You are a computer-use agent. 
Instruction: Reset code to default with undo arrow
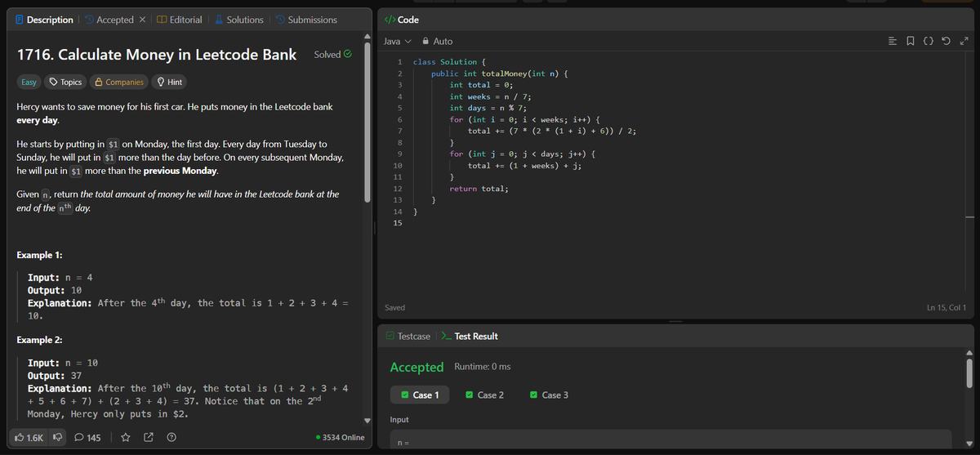[947, 41]
